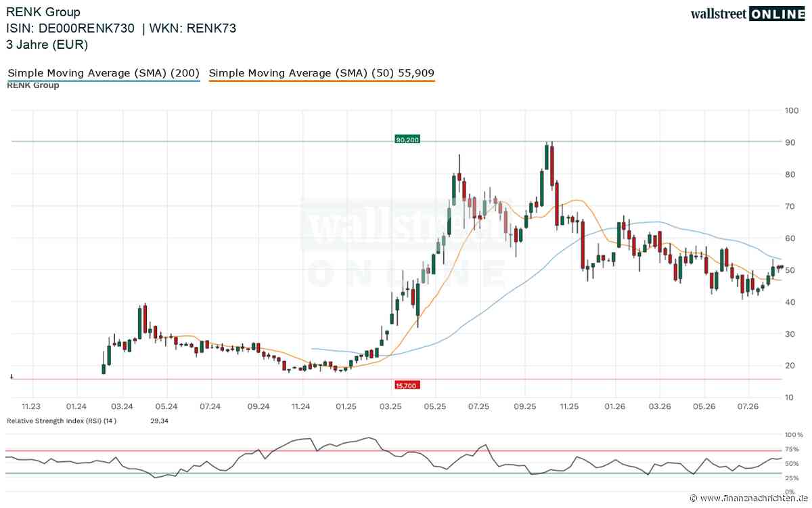This screenshot has height=508, width=812.
Task: Click the 40 price axis label
Action: 790,302
